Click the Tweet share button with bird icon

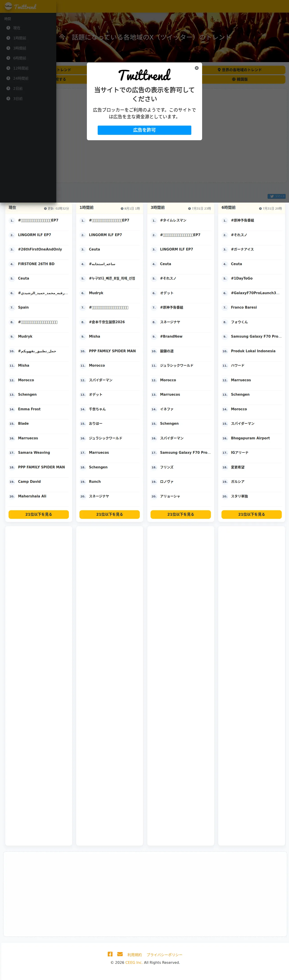(x=276, y=196)
